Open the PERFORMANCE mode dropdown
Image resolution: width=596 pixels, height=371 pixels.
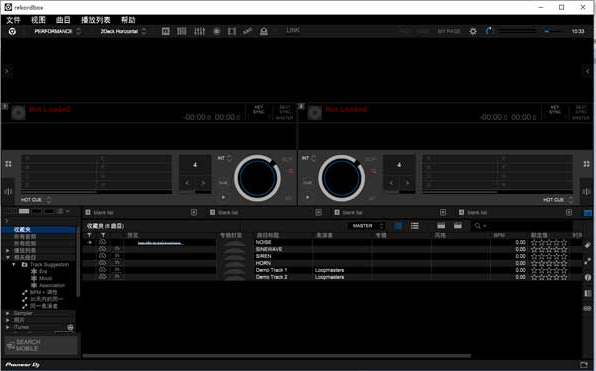coord(57,31)
